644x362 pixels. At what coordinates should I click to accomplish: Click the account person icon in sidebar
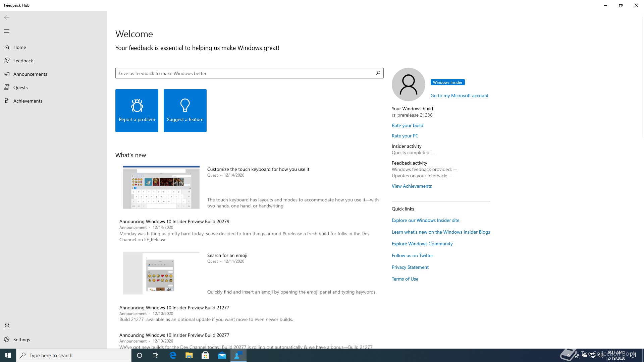pos(7,325)
